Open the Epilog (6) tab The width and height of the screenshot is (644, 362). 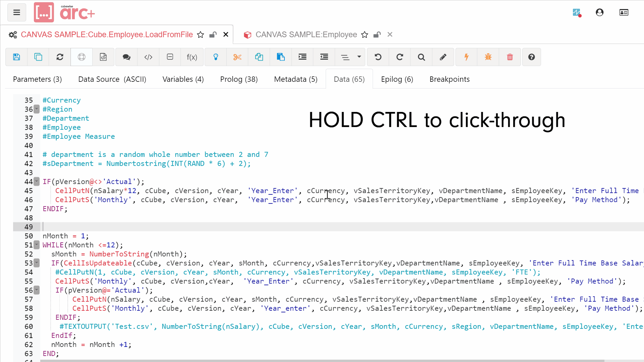click(397, 79)
